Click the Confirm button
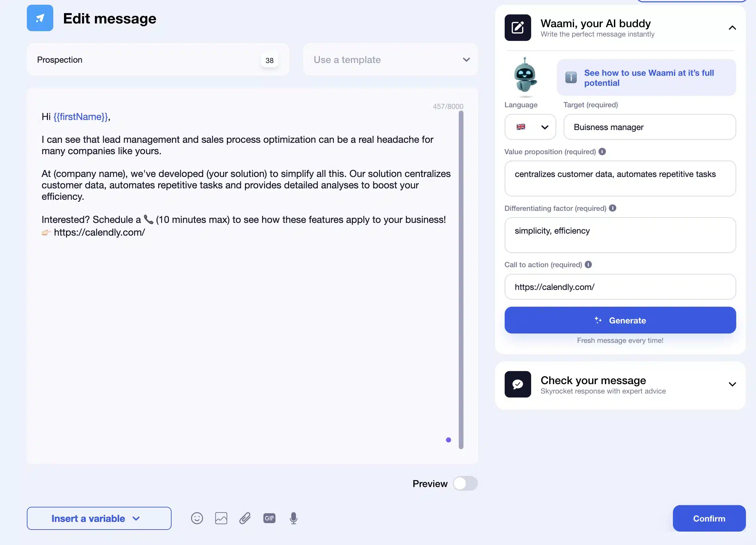The height and width of the screenshot is (545, 756). coord(708,519)
